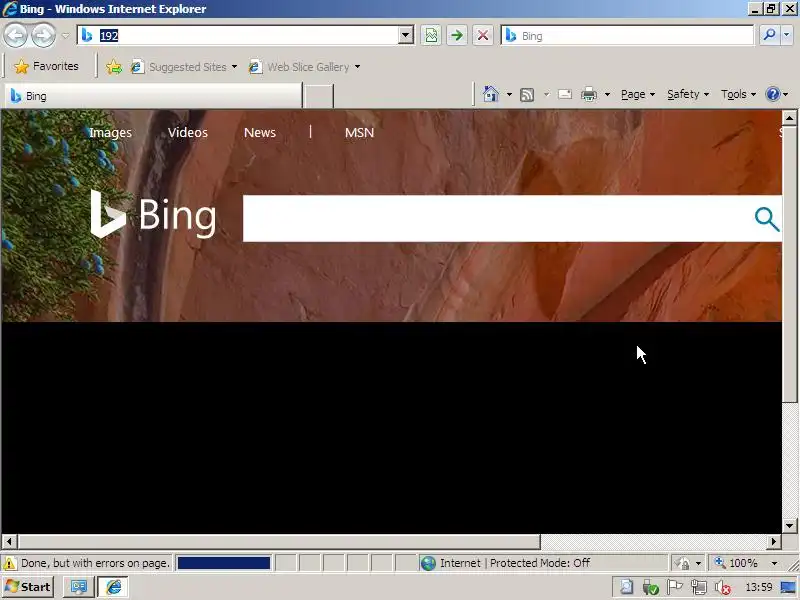Viewport: 800px width, 600px height.
Task: Open the Tools menu
Action: point(738,94)
